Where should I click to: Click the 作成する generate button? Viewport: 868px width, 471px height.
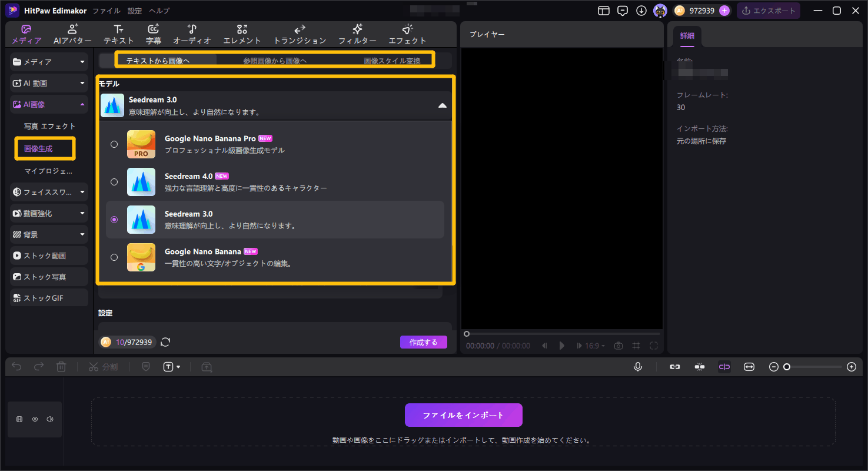(x=423, y=342)
